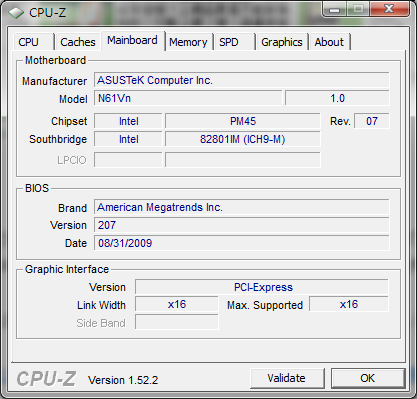Switch to the CPU tab
This screenshot has width=417, height=399.
(34, 42)
